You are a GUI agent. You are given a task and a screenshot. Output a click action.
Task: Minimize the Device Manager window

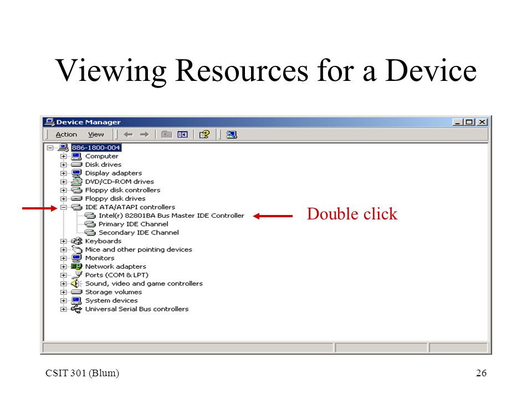458,122
